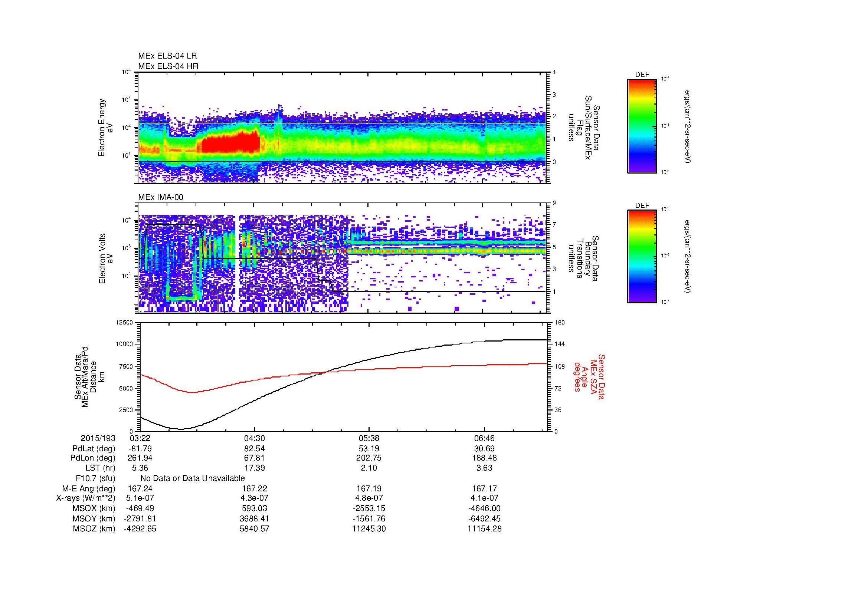Click the M-E Ang value 167.19

(x=369, y=489)
